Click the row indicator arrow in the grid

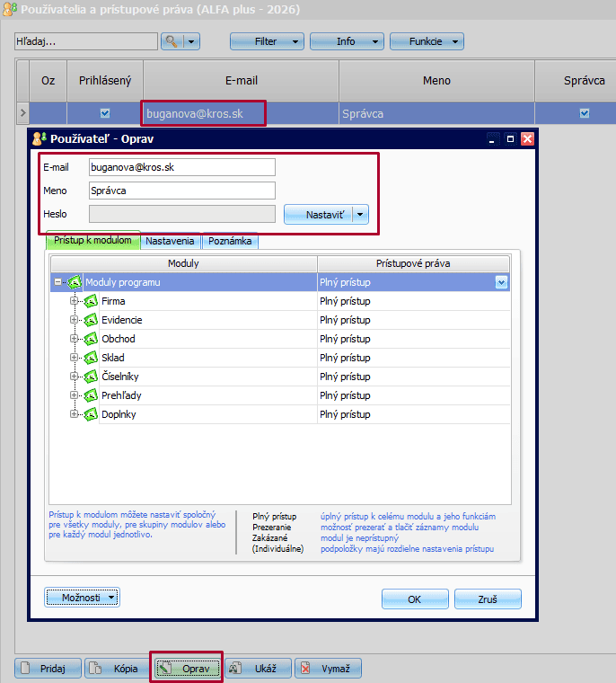(x=22, y=113)
